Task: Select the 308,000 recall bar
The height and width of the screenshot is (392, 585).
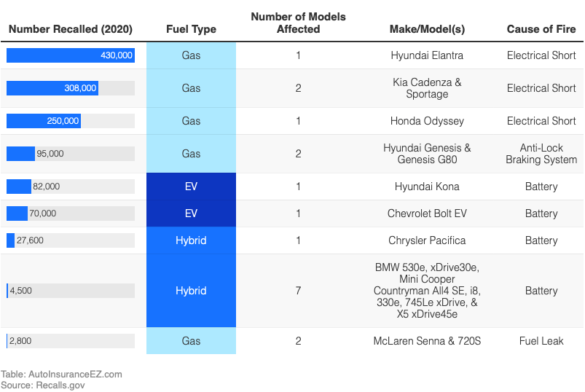Action: tap(52, 88)
